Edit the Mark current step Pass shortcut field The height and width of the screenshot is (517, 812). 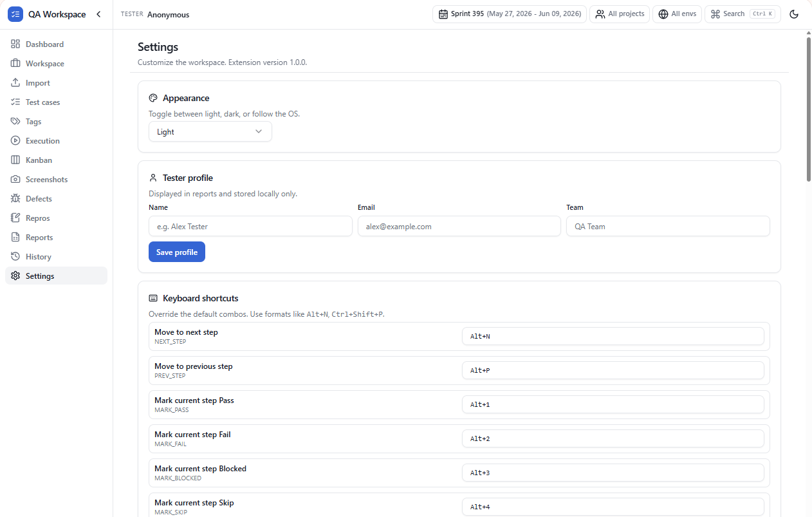point(613,404)
